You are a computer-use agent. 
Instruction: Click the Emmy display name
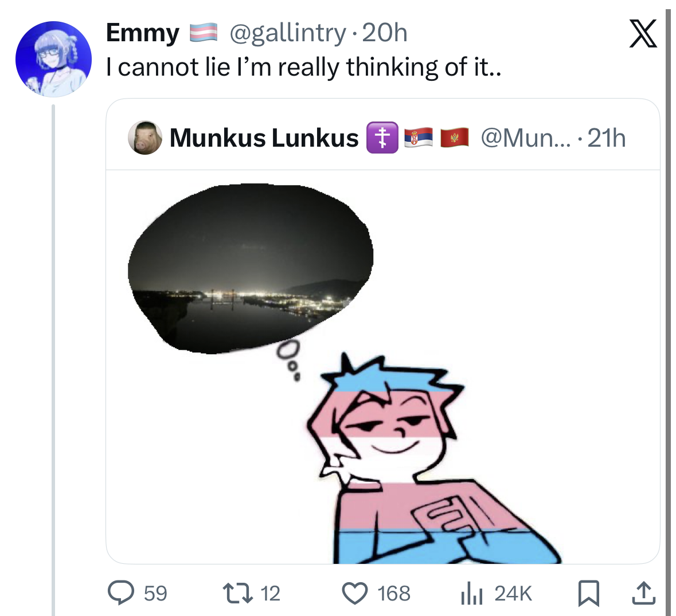(142, 33)
